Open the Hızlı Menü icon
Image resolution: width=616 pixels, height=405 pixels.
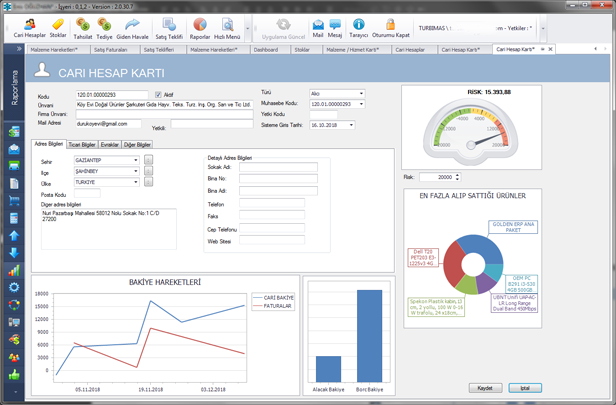tap(227, 29)
